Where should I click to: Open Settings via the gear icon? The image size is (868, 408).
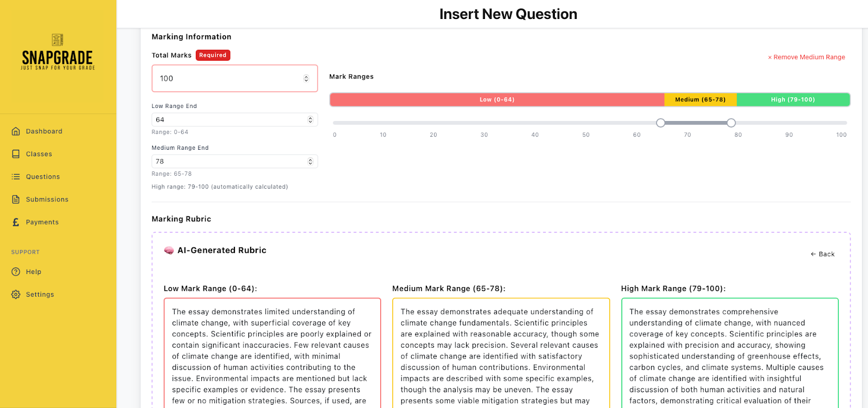tap(15, 294)
